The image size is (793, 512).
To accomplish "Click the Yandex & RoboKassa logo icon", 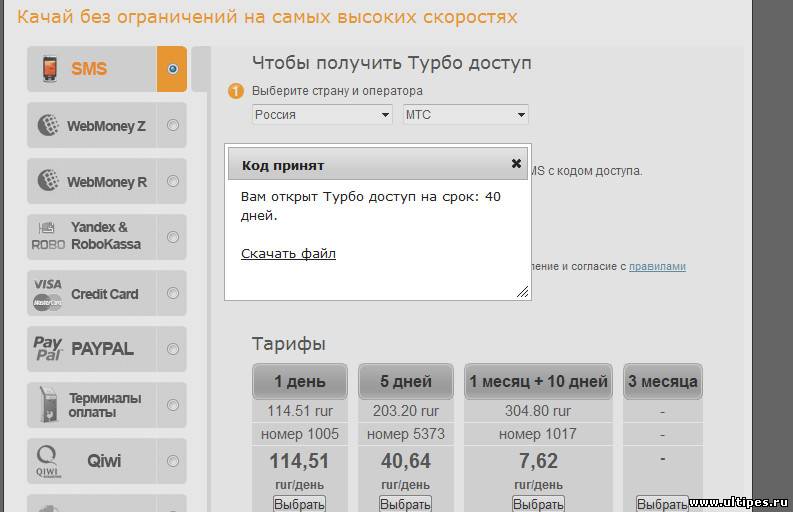I will click(x=48, y=236).
